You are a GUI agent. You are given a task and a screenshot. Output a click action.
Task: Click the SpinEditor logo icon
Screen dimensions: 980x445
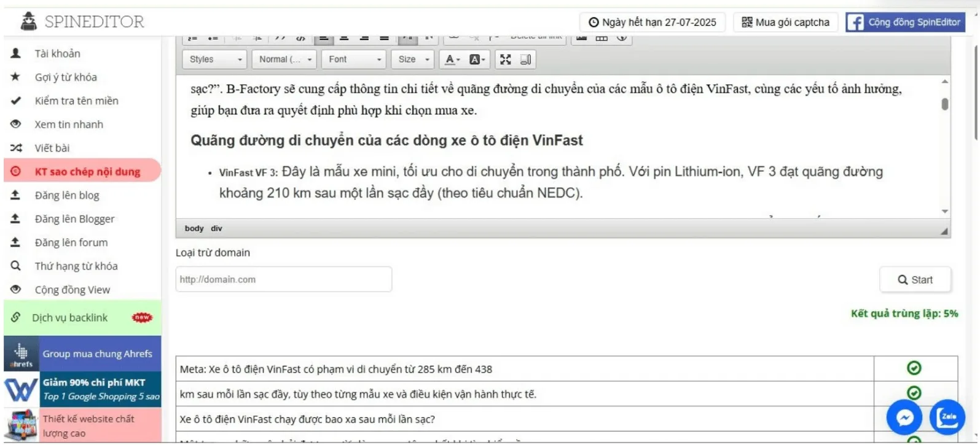[x=28, y=21]
